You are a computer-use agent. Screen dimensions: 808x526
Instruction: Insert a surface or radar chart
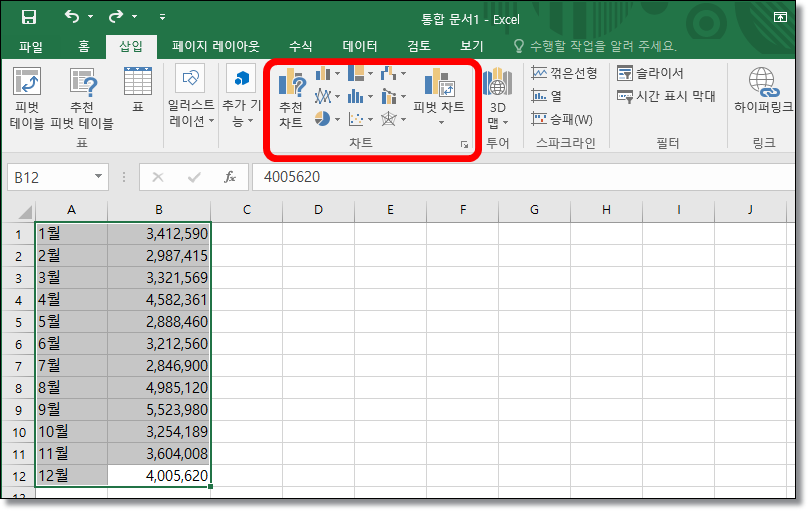pos(393,119)
